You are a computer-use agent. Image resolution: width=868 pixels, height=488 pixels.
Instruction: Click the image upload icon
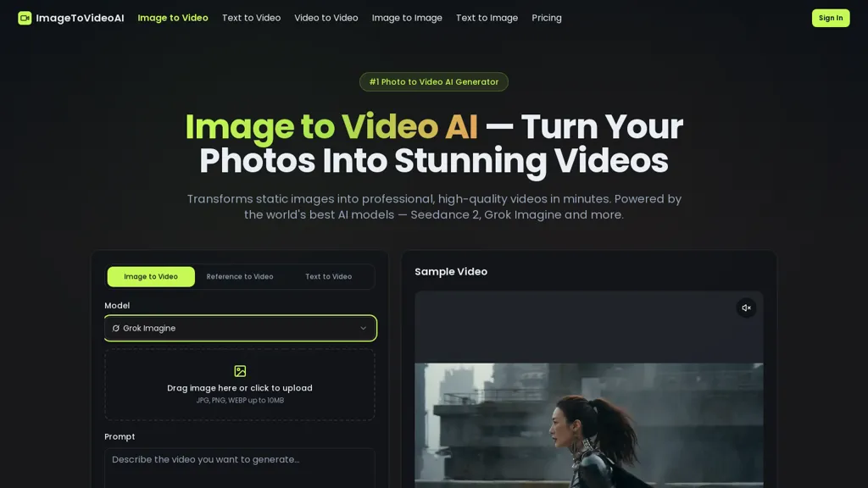click(x=240, y=371)
